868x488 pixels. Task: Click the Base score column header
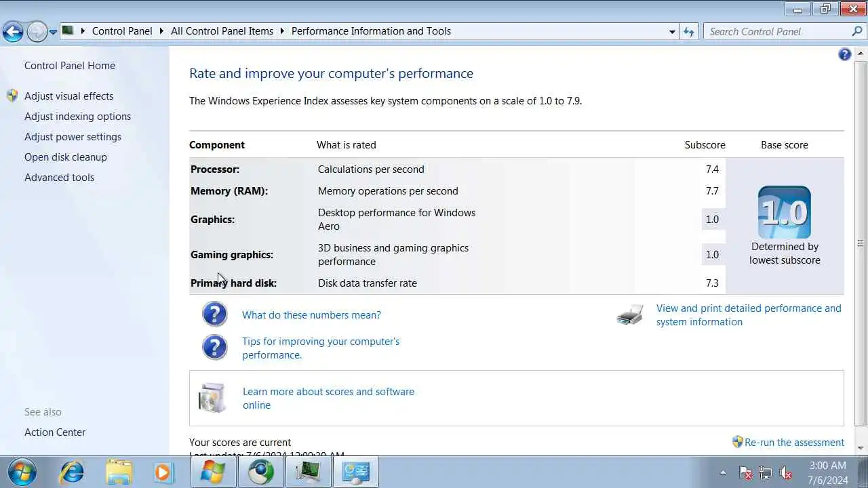point(785,145)
